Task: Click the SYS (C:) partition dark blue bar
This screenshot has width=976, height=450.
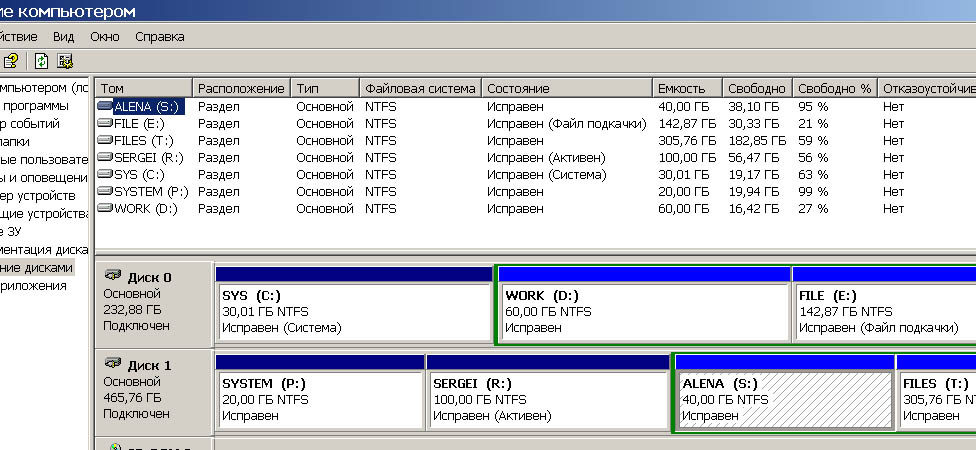Action: tap(354, 274)
